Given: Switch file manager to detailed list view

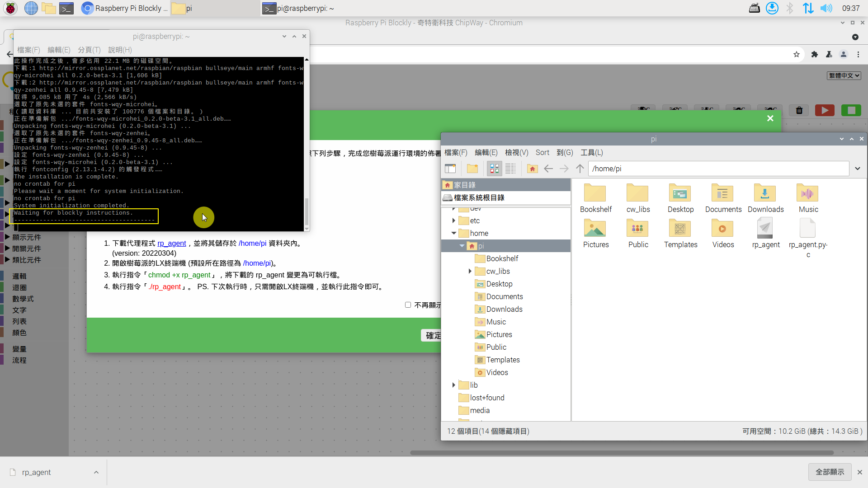Looking at the screenshot, I should (510, 169).
